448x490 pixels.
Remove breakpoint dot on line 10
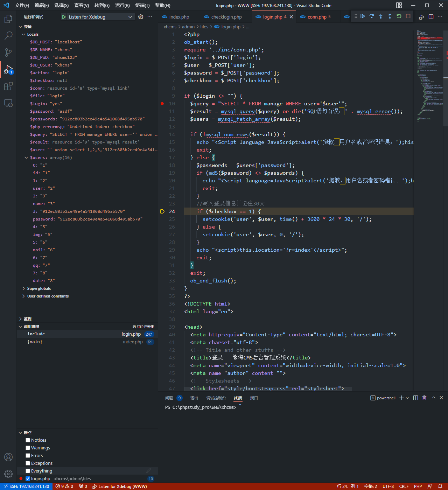162,104
